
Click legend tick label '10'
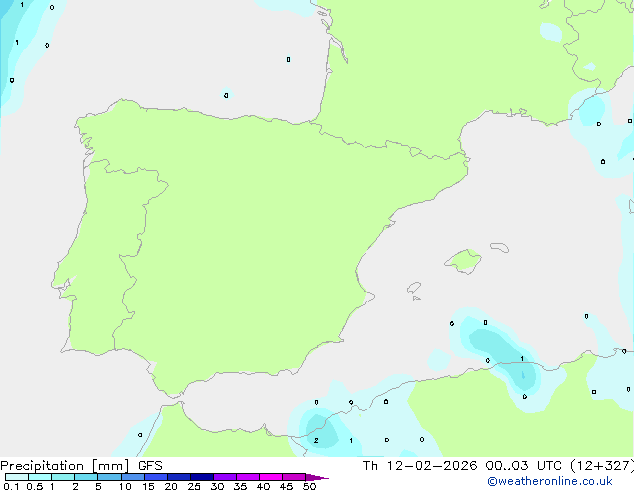[125, 486]
